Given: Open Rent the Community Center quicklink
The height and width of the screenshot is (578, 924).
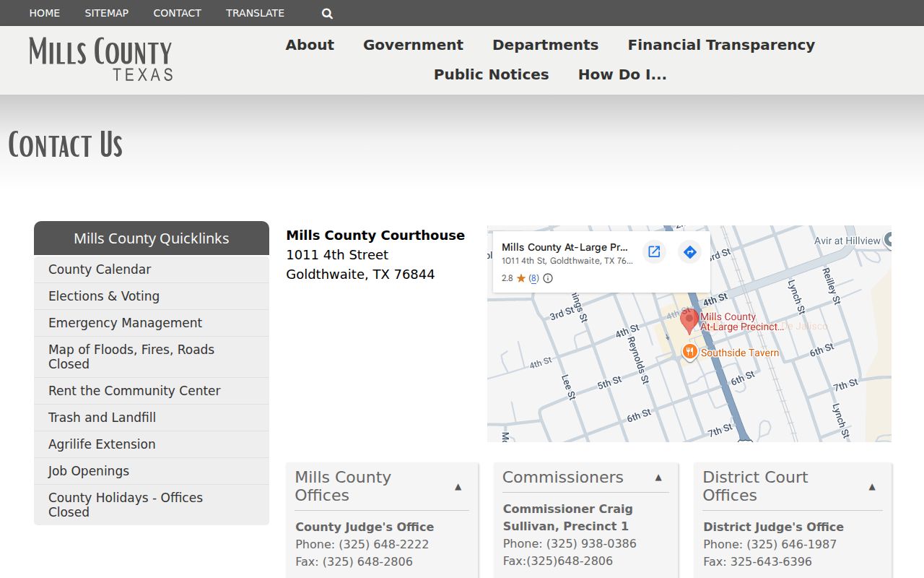Looking at the screenshot, I should tap(152, 391).
